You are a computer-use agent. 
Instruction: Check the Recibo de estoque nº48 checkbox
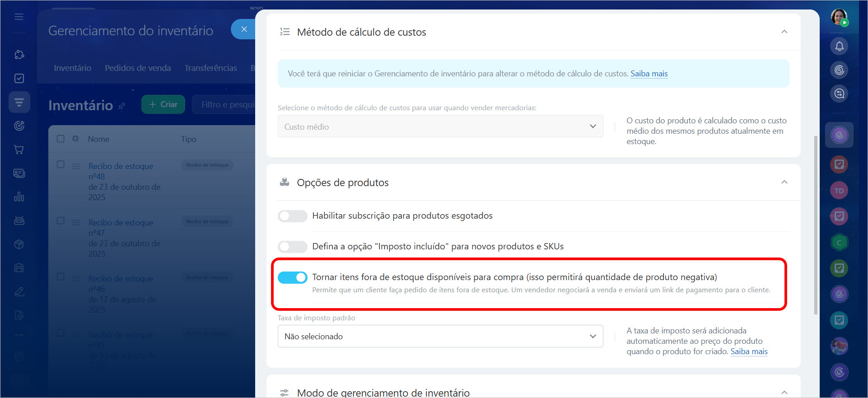click(x=61, y=164)
